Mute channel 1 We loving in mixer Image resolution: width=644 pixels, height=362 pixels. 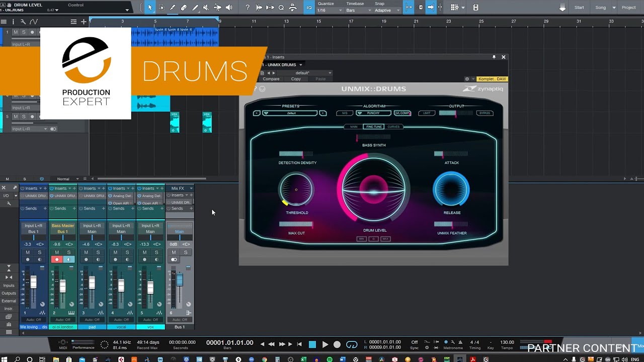(28, 252)
